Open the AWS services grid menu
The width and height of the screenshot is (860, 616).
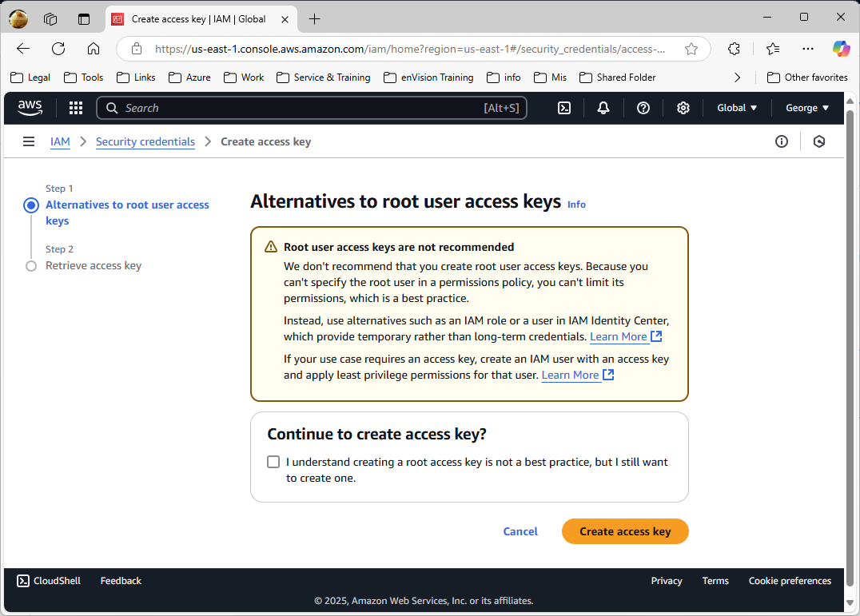tap(76, 108)
